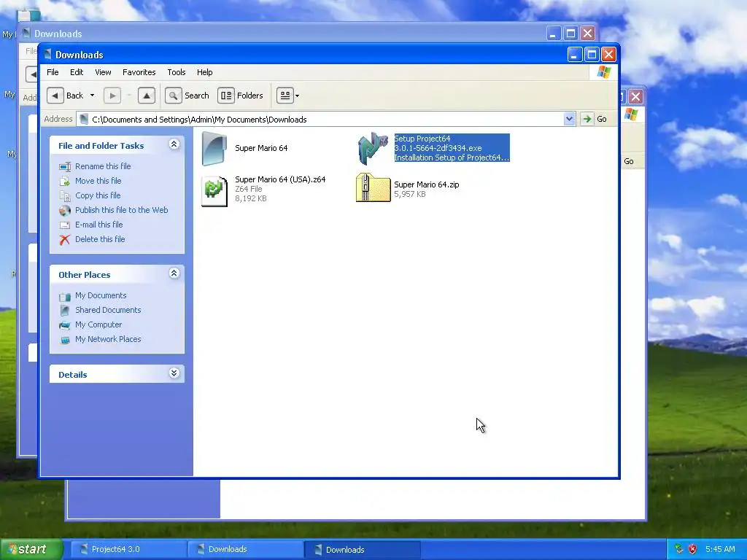Screen dimensions: 747x560
Task: Select the Project64 setup installer icon
Action: [373, 149]
